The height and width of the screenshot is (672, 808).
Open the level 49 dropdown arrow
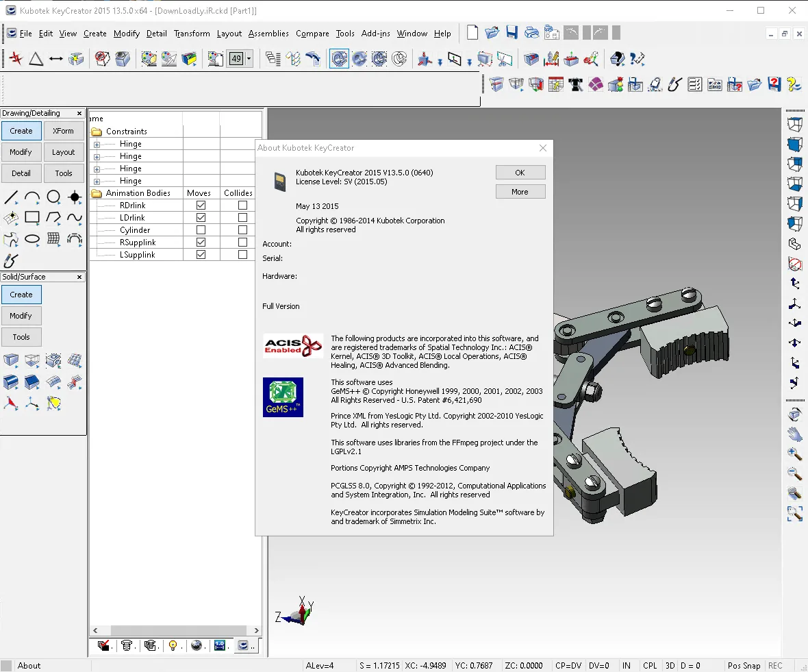pos(249,59)
